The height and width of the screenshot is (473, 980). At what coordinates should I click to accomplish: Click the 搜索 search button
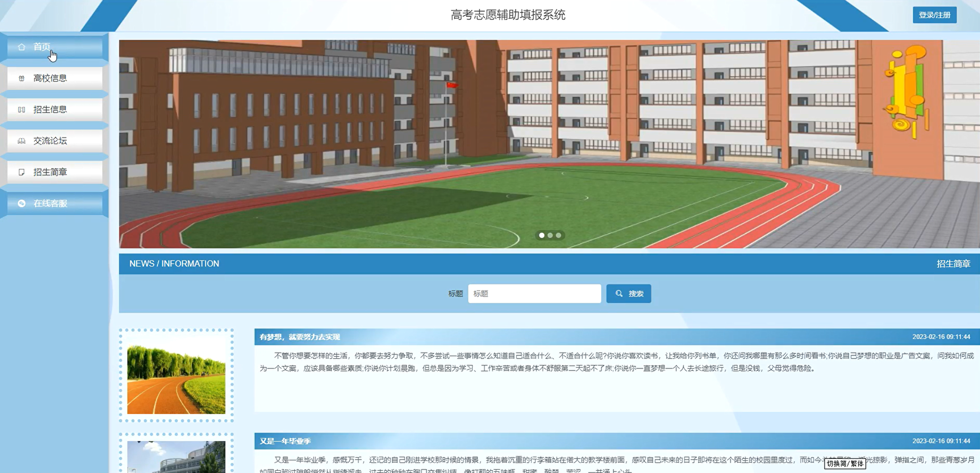629,294
